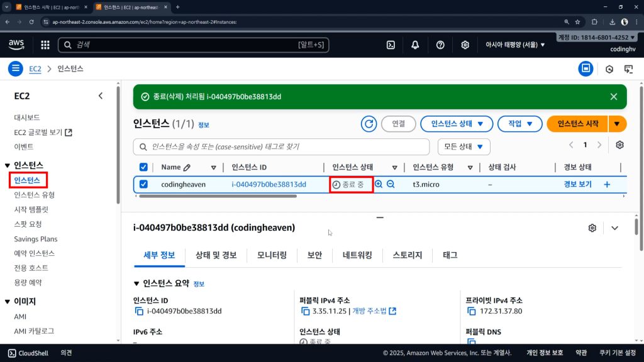
Task: Open the 인스턴스 상태 dropdown button
Action: tap(457, 124)
